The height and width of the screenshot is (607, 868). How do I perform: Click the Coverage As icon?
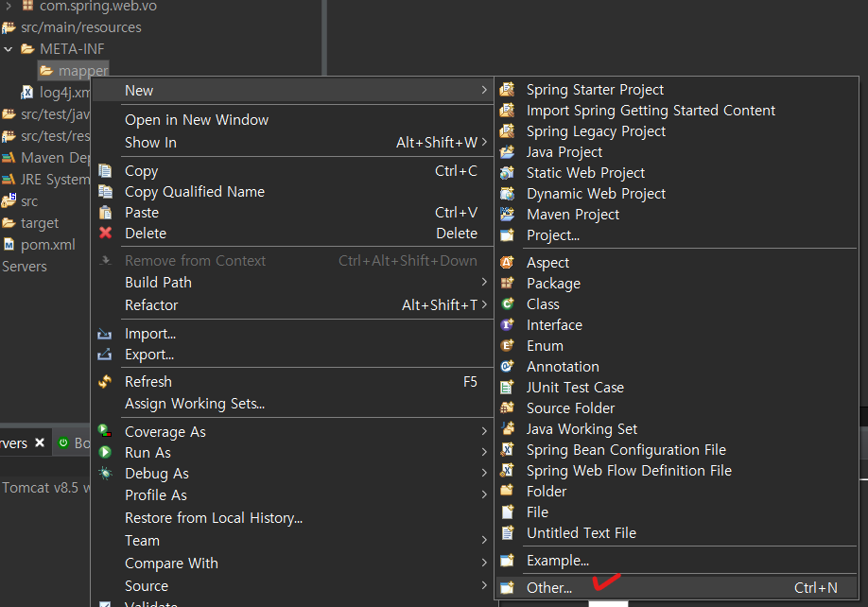[105, 431]
